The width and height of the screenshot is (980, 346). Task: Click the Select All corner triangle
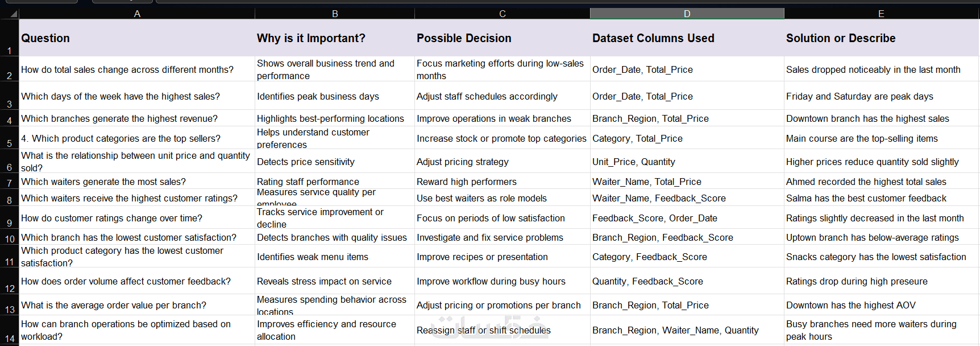13,14
